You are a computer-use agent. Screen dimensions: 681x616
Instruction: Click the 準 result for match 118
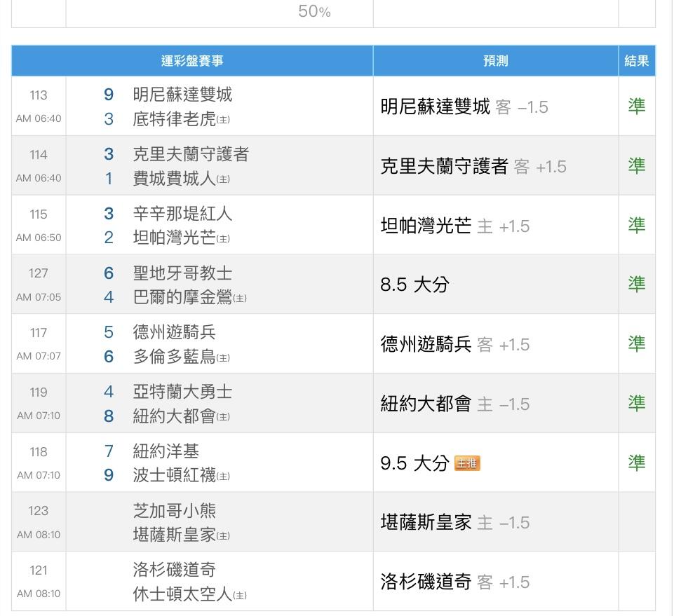(x=637, y=463)
